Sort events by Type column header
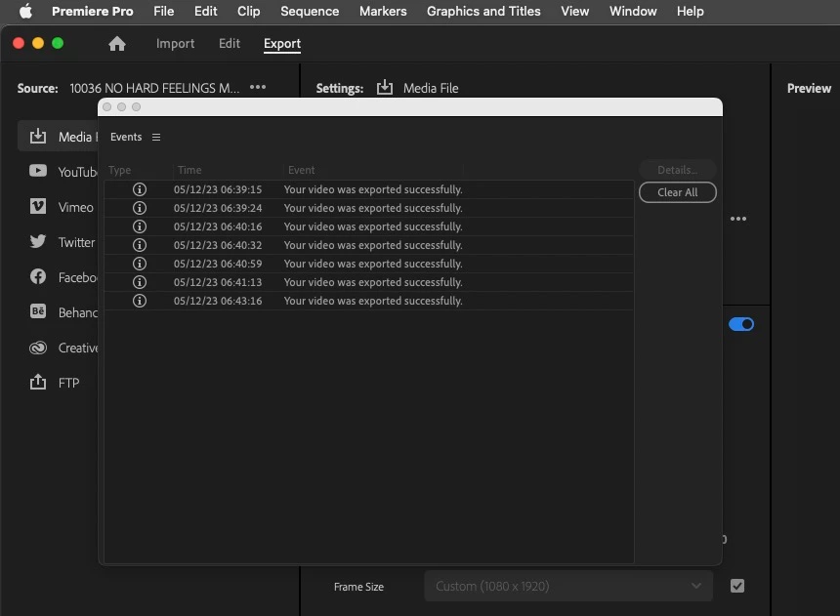840x616 pixels. 119,170
